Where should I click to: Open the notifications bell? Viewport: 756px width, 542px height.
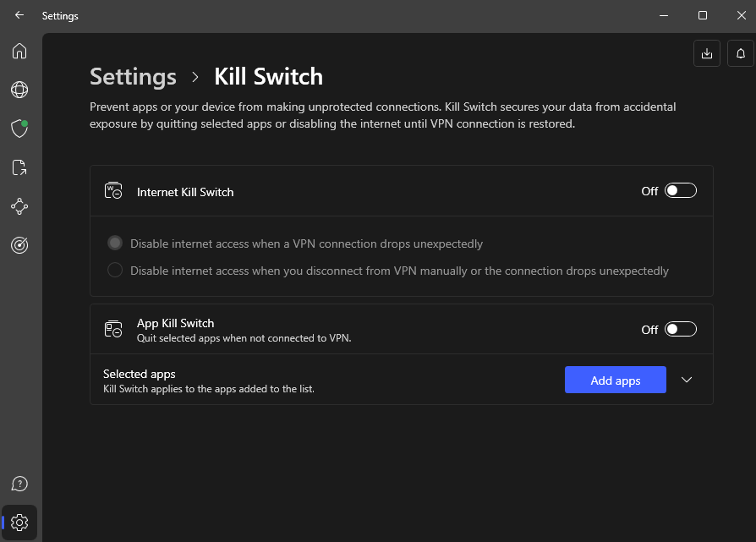[740, 53]
